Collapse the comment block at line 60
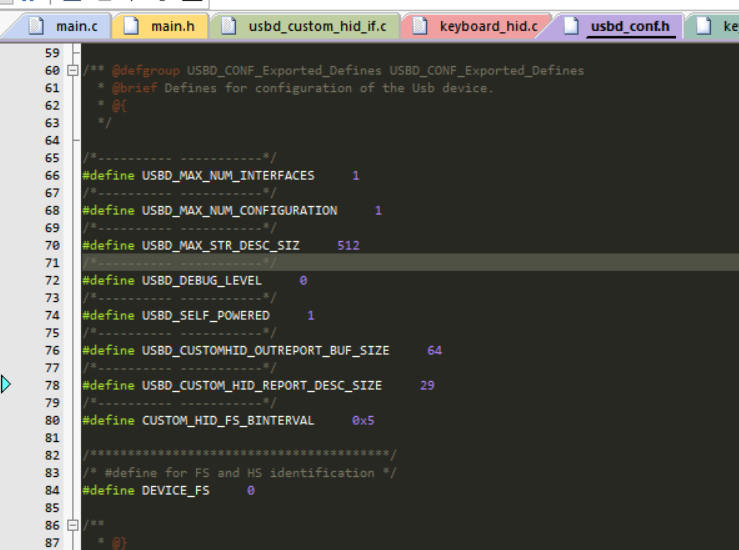 pos(73,71)
